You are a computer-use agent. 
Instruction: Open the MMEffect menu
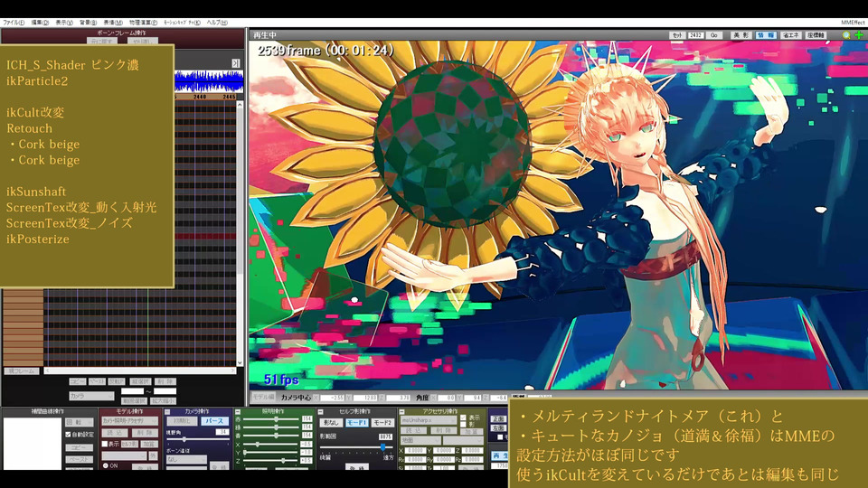click(853, 23)
